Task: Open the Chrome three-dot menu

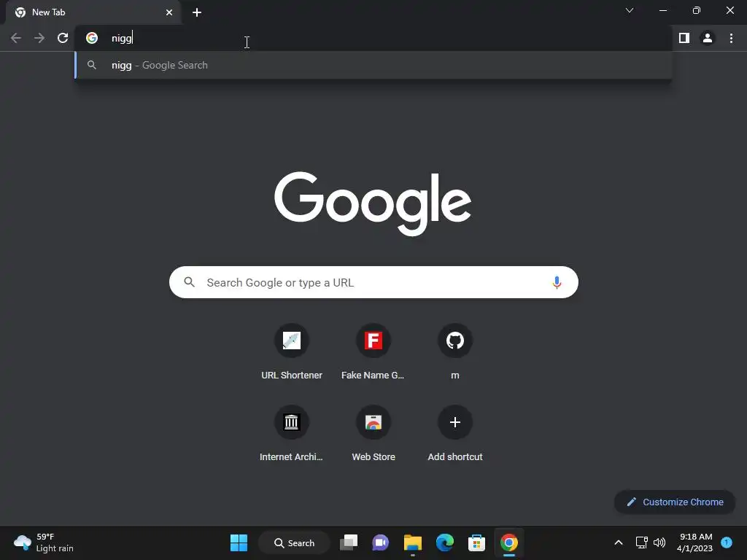Action: [731, 38]
